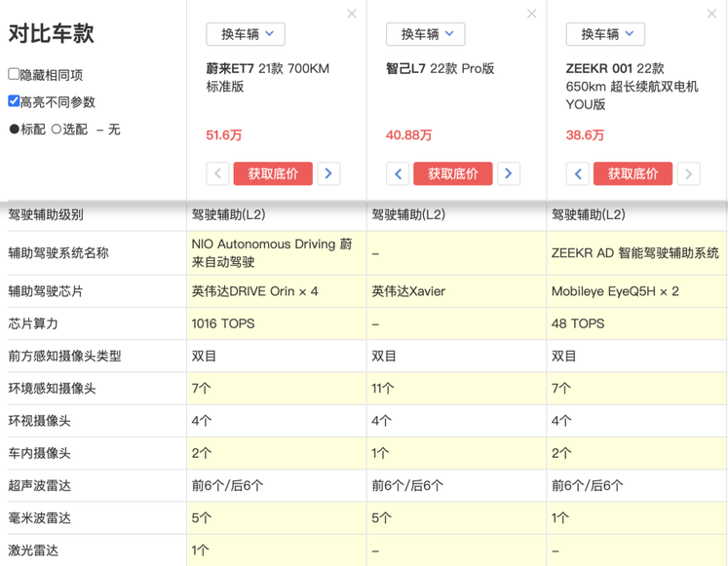Move 智己L7 left with the blue arrow
The width and height of the screenshot is (728, 566).
(398, 173)
